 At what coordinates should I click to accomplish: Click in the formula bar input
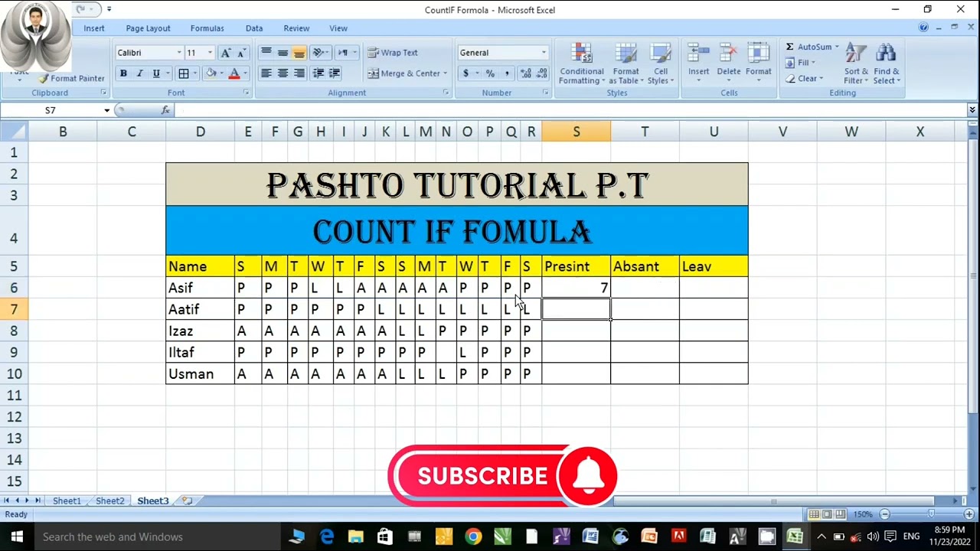coord(570,110)
